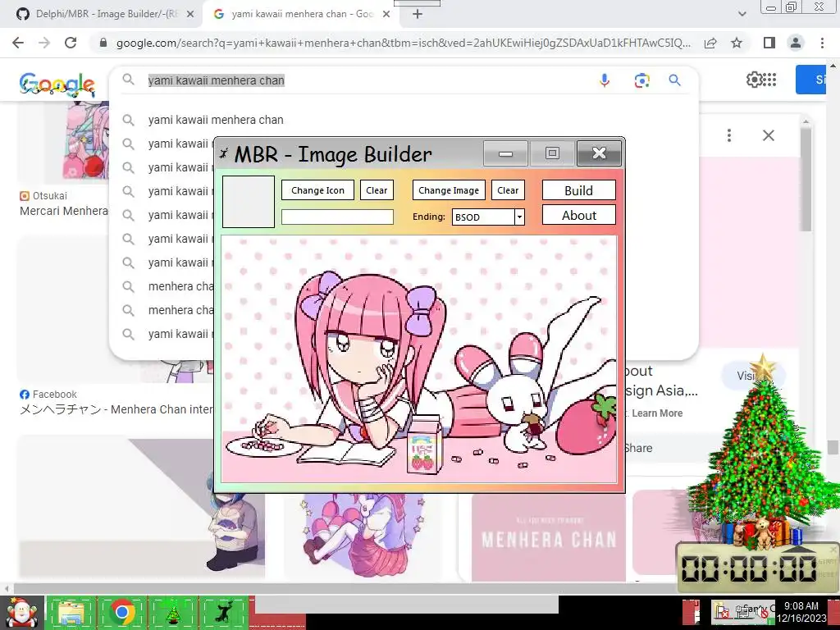This screenshot has height=630, width=840.
Task: Click the Google logo
Action: pos(57,84)
